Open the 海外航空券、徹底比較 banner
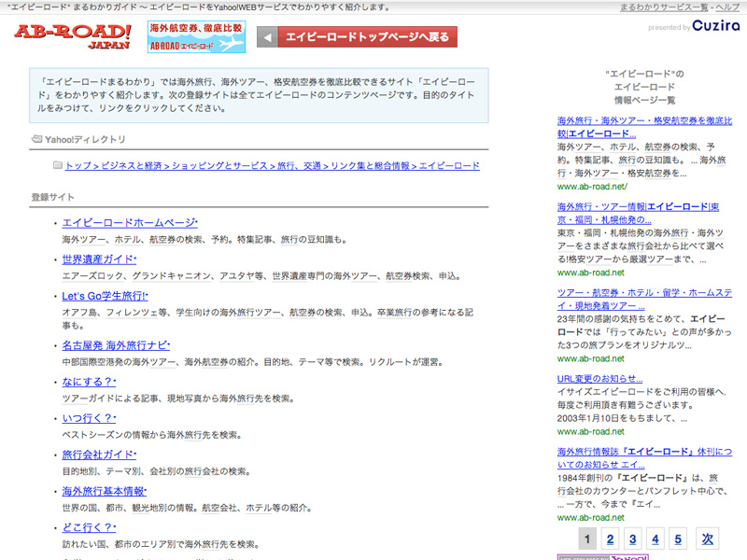Screen dimensions: 747x560 [196, 37]
